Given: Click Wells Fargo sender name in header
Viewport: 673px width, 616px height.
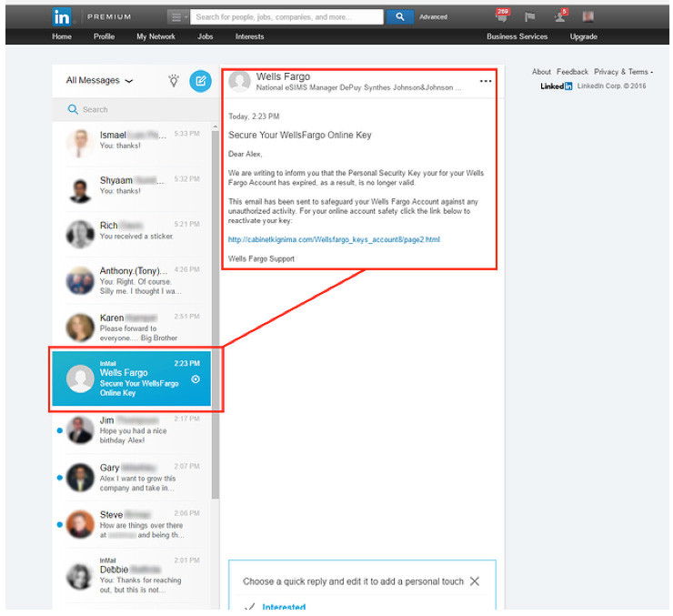Looking at the screenshot, I should [x=283, y=76].
